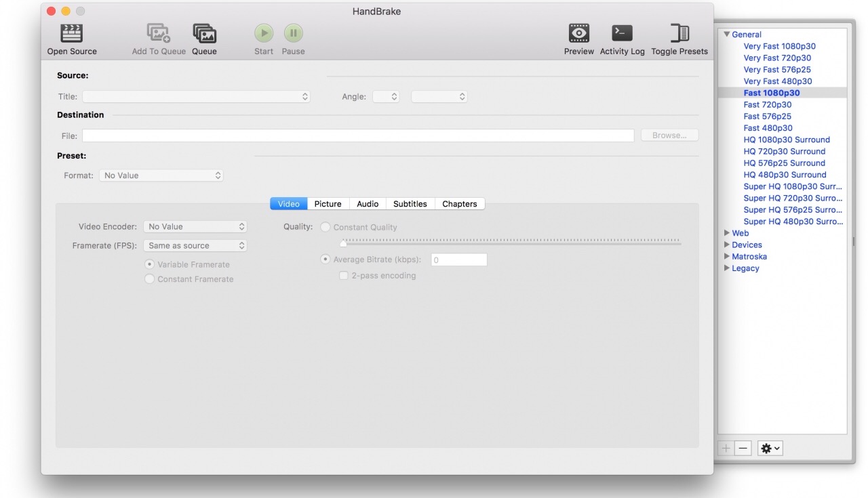
Task: Open the Preview eye icon
Action: (578, 33)
